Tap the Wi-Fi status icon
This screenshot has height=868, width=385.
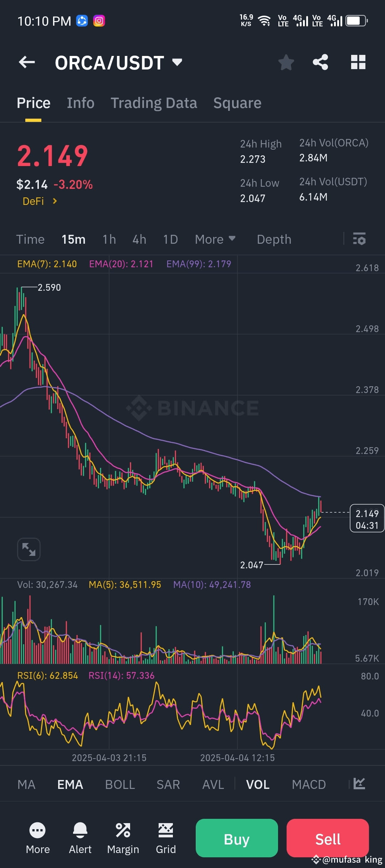(x=264, y=21)
